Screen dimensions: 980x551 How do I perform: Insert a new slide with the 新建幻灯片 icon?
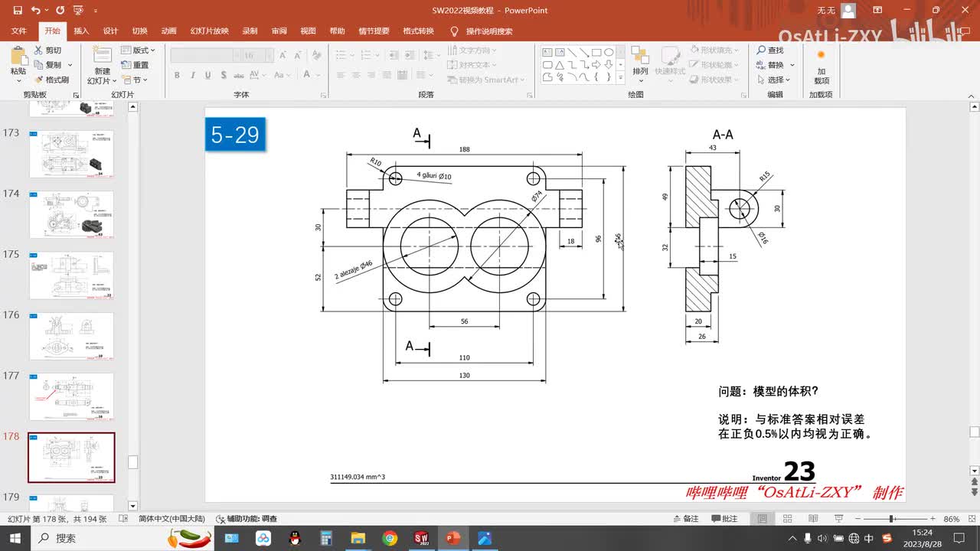point(102,55)
